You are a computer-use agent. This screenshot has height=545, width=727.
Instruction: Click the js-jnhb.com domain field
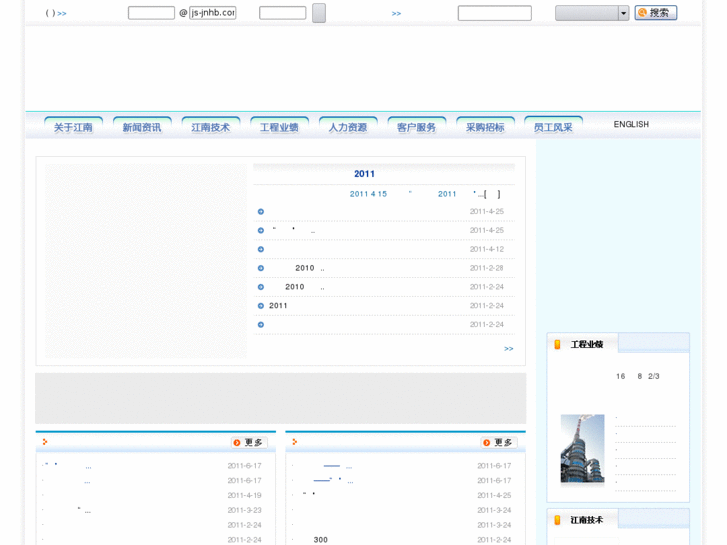[x=212, y=13]
